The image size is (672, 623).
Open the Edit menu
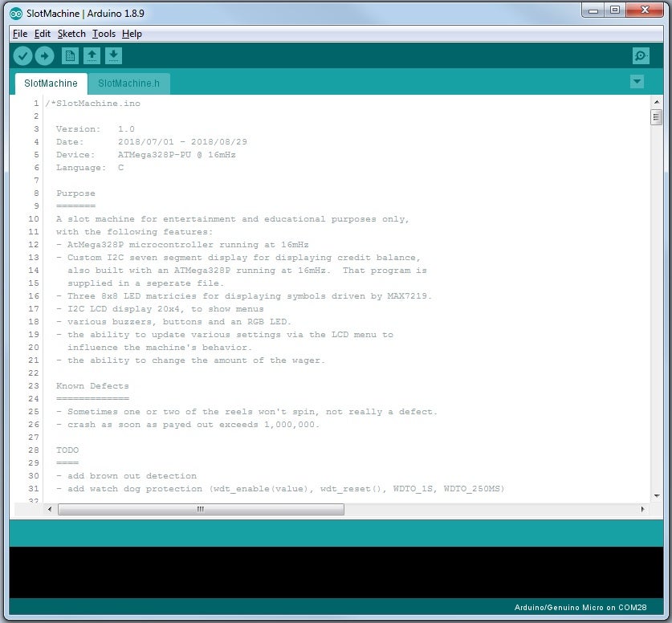pyautogui.click(x=43, y=34)
